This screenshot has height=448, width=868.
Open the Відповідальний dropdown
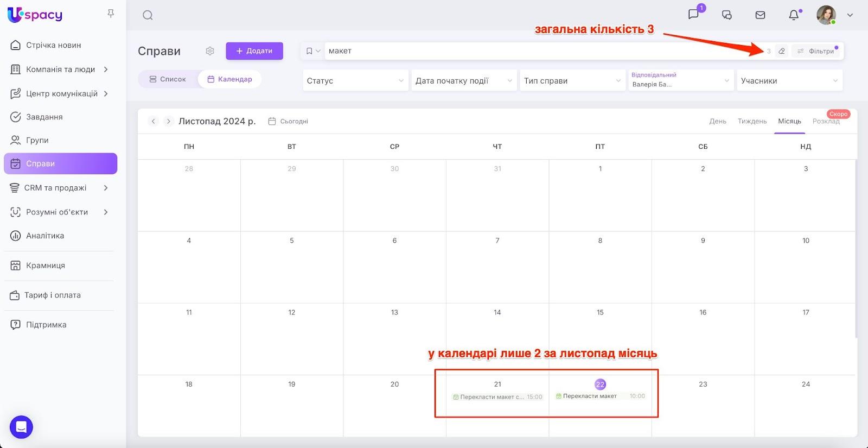[x=681, y=80]
